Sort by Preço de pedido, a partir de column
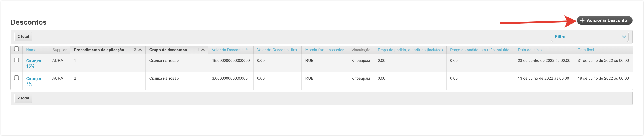The width and height of the screenshot is (644, 136). pos(410,50)
